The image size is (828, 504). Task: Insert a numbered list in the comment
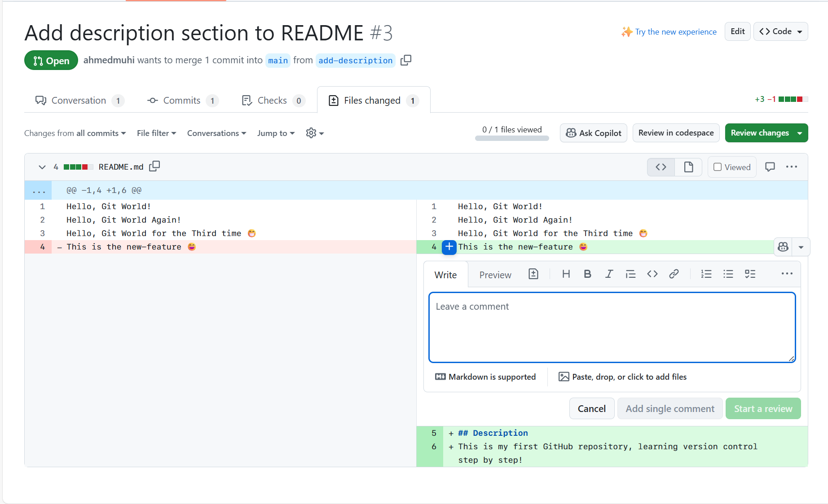coord(706,274)
